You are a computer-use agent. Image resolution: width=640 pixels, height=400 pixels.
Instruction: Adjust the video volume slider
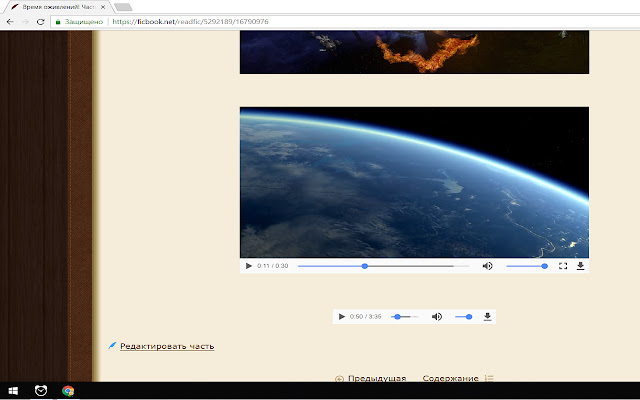point(527,266)
